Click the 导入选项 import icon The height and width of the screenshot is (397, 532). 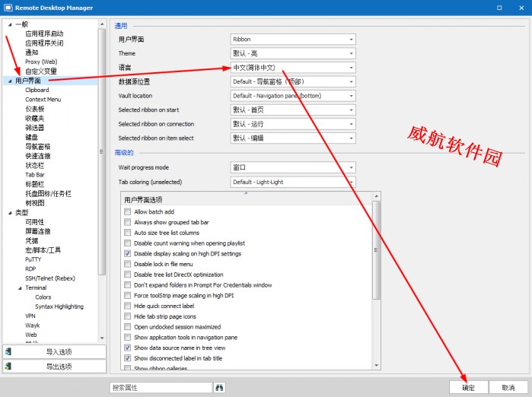(8, 351)
